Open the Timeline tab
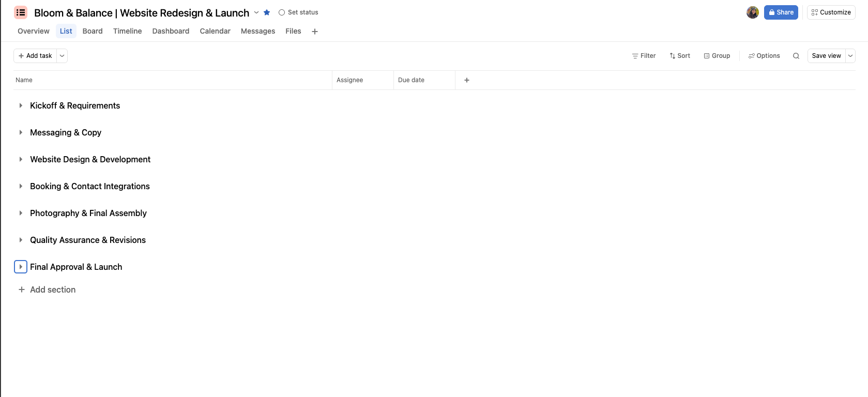Screen dimensions: 868x397 [x=128, y=31]
